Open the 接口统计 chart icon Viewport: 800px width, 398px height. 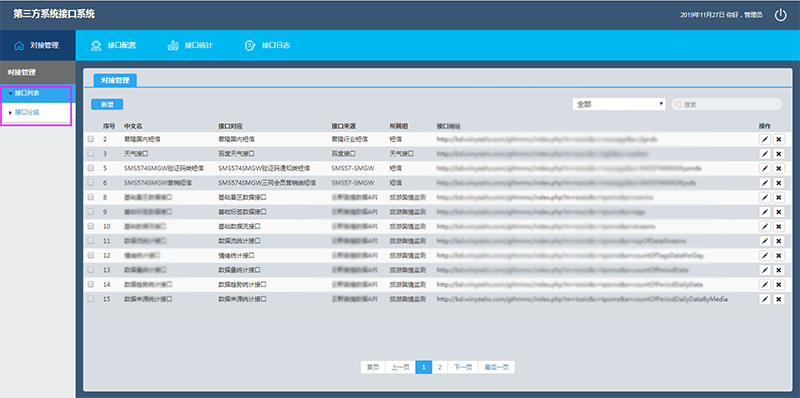click(173, 45)
